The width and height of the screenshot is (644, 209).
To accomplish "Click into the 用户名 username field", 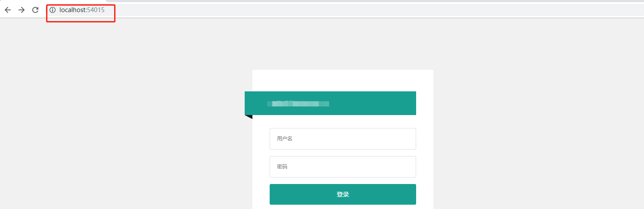I will [x=343, y=139].
